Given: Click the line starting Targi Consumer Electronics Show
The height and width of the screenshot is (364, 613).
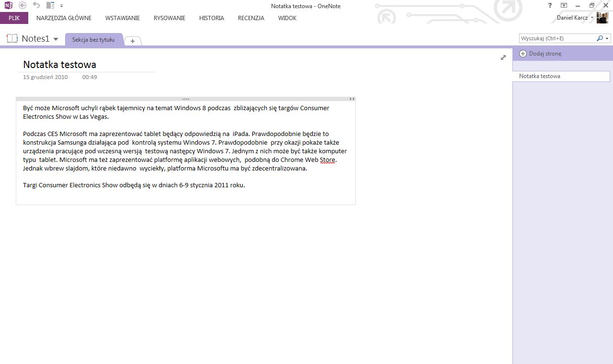Looking at the screenshot, I should (134, 185).
